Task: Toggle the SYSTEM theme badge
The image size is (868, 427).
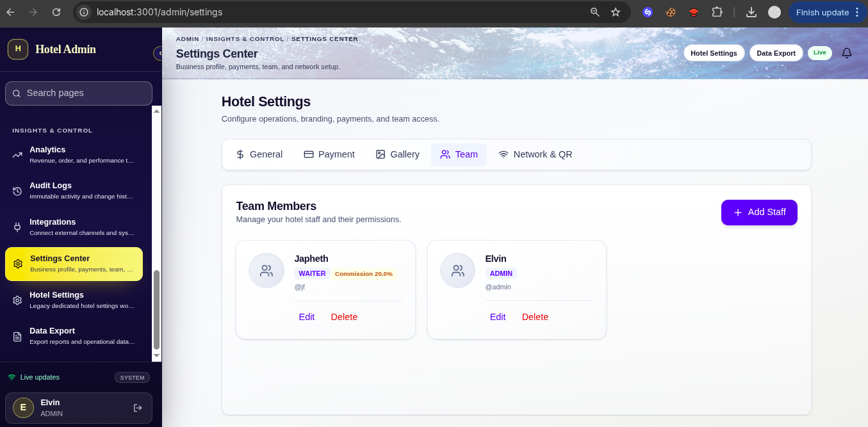Action: (133, 378)
